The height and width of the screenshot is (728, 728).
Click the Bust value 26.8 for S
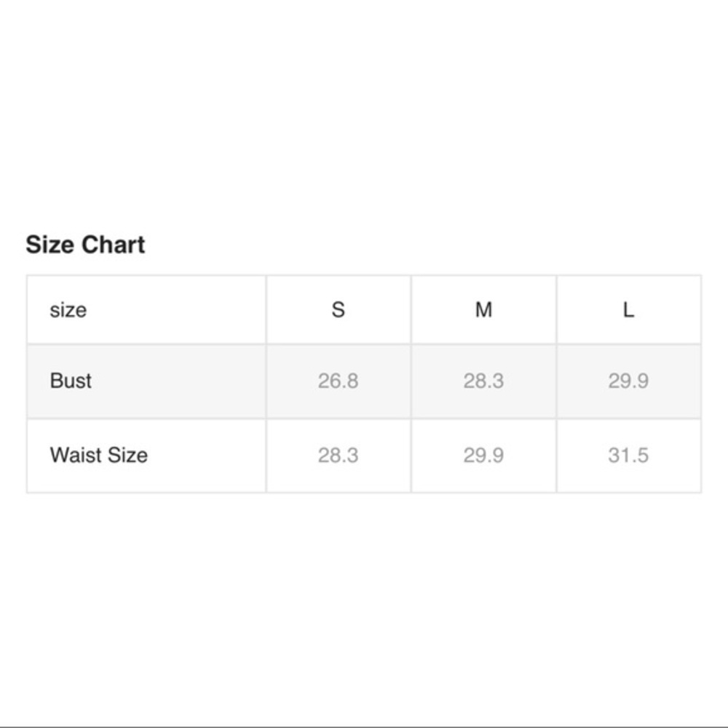339,381
